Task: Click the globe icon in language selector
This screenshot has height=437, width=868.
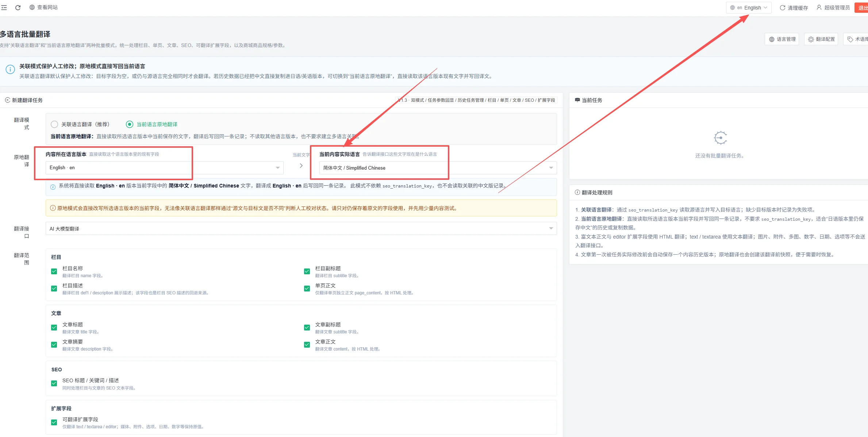Action: (x=733, y=8)
